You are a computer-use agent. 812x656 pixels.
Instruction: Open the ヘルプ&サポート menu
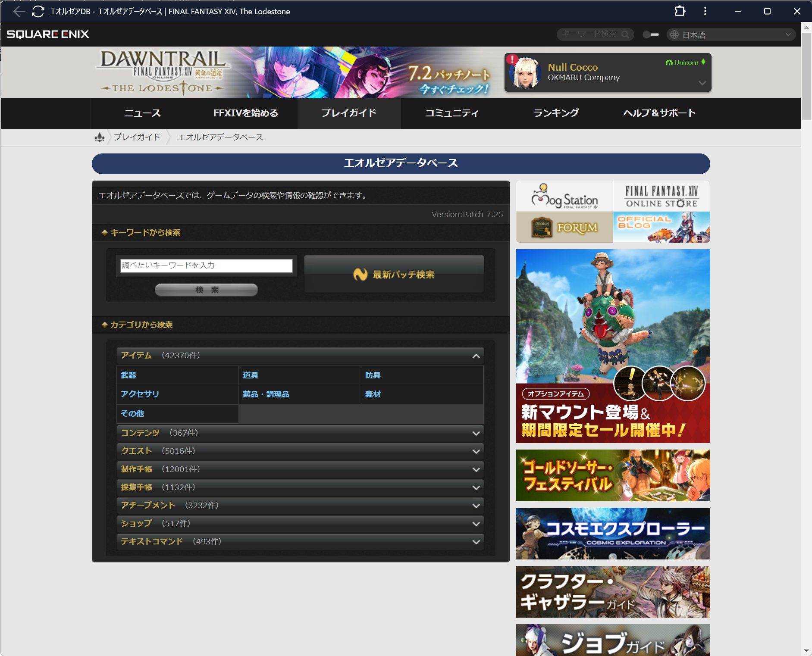[659, 113]
